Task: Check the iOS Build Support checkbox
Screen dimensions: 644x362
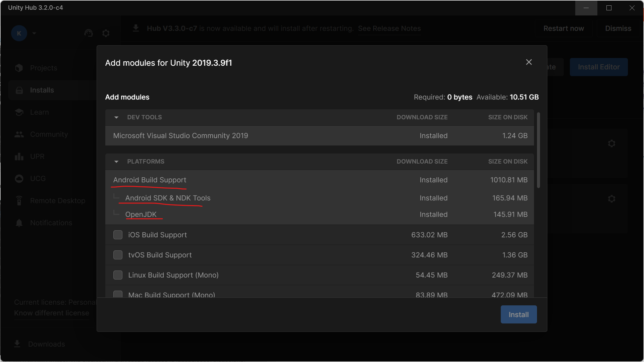Action: point(118,235)
